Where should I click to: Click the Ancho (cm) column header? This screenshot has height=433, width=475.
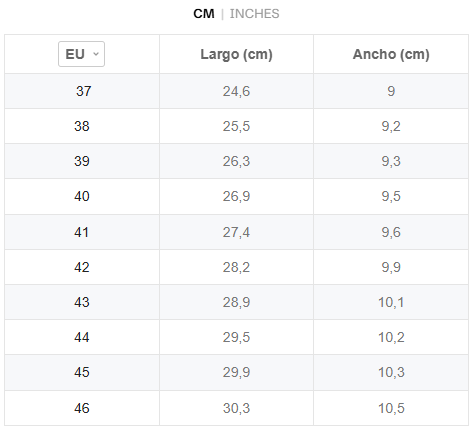(391, 54)
